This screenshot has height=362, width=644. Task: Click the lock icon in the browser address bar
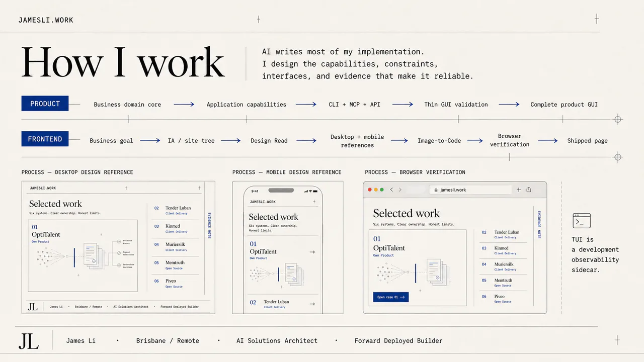click(436, 190)
